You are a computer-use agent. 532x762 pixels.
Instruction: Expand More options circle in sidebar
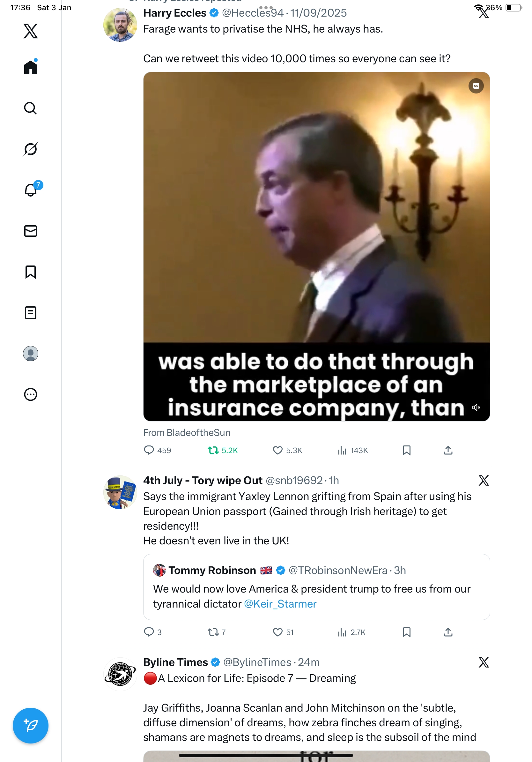[31, 394]
